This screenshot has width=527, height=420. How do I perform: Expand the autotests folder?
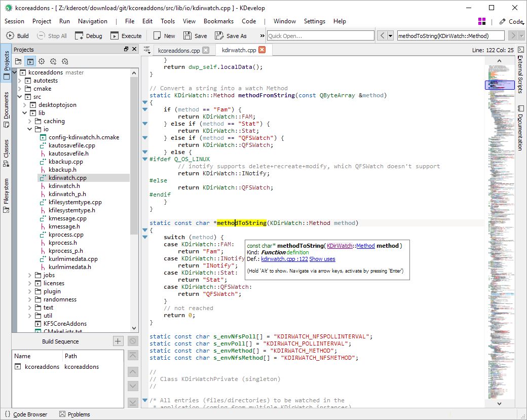[20, 81]
